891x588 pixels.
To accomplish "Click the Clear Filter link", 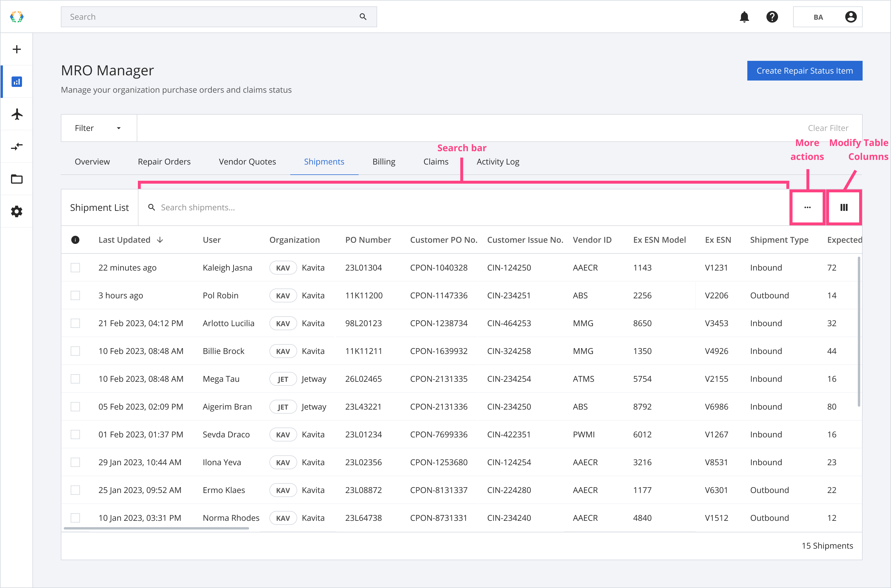I will click(828, 128).
